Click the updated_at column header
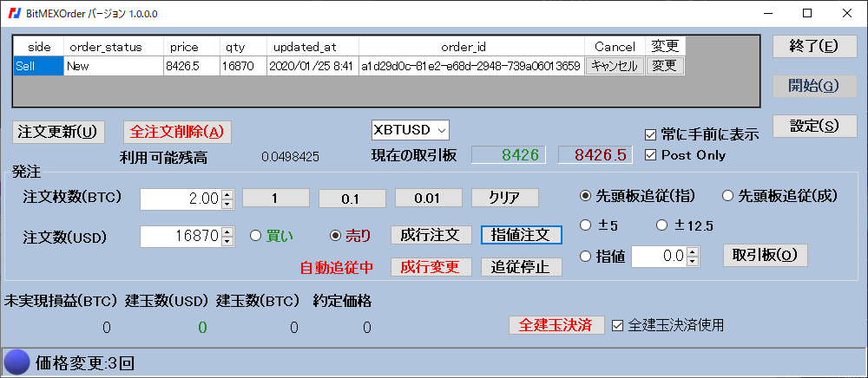This screenshot has width=868, height=378. pos(312,47)
